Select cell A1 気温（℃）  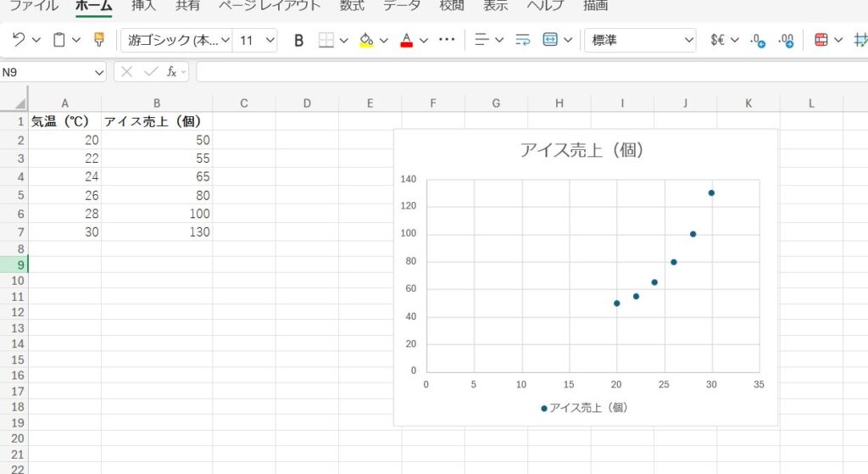pyautogui.click(x=64, y=121)
